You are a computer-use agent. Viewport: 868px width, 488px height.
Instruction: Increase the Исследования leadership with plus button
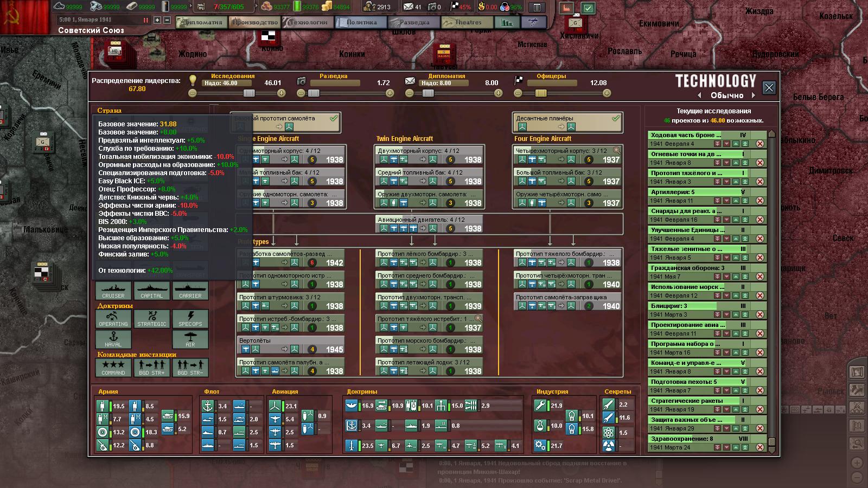pos(281,93)
